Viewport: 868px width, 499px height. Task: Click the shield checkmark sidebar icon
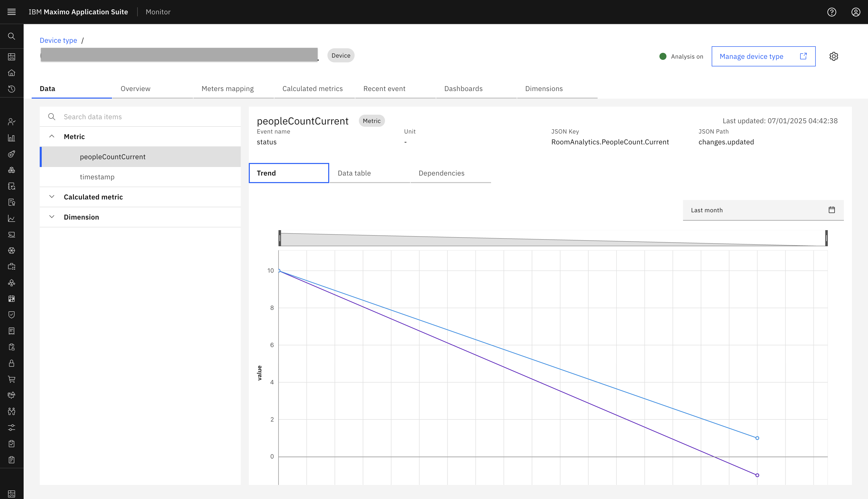(x=12, y=315)
